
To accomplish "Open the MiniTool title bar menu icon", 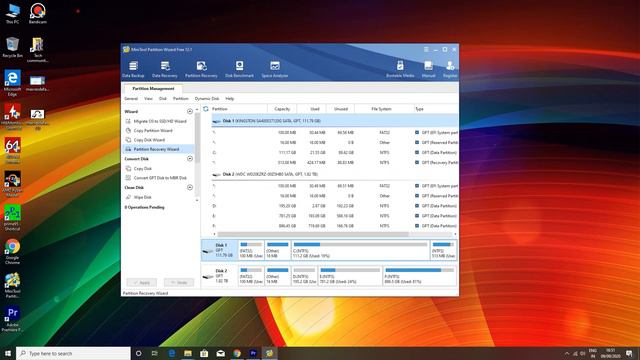I will pos(426,49).
